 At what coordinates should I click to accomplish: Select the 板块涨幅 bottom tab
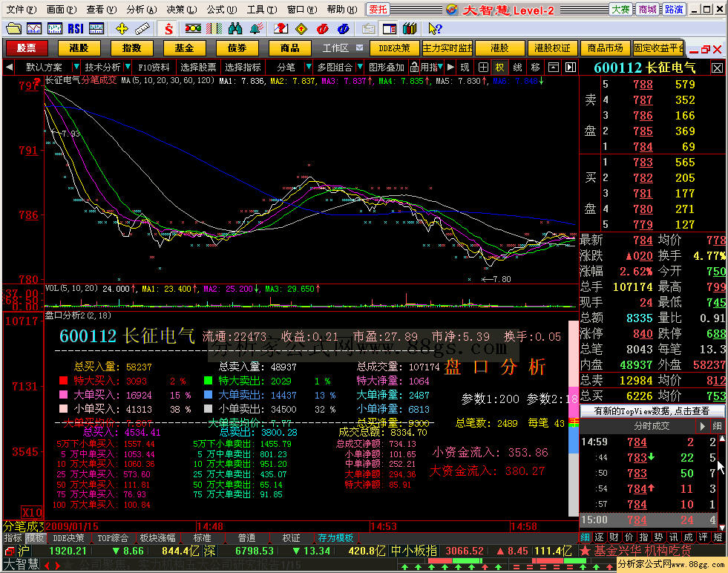coord(157,537)
